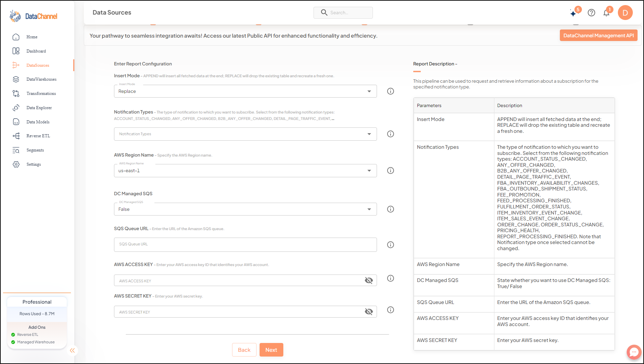
Task: Click the Search field in header
Action: coord(343,13)
